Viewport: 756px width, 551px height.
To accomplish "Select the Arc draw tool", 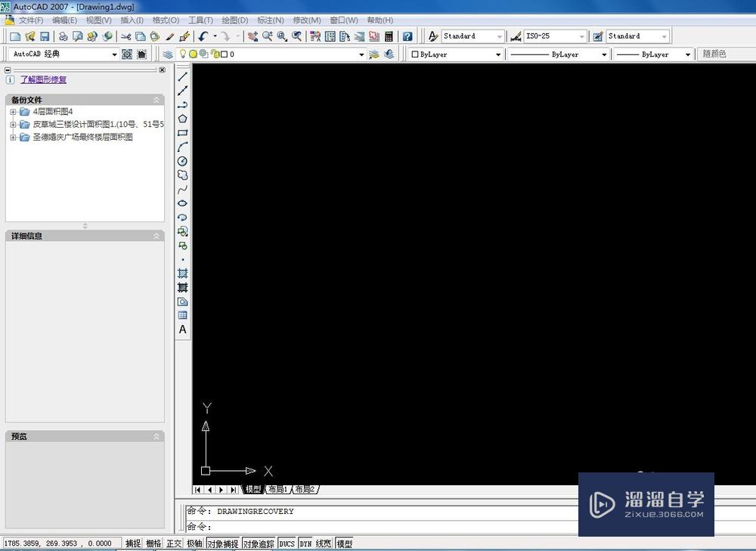I will pos(183,147).
